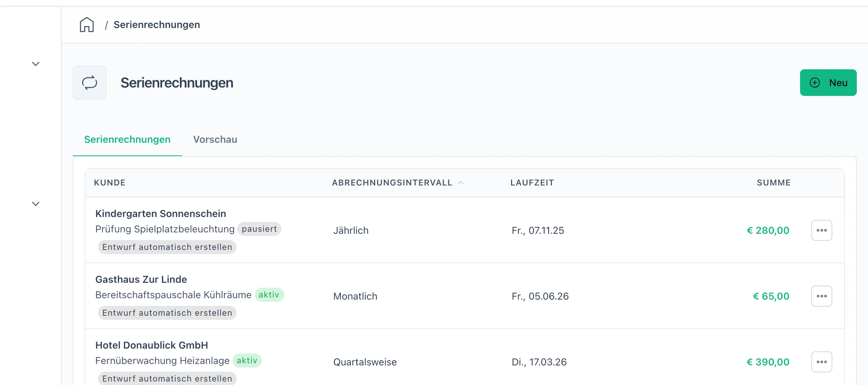The width and height of the screenshot is (868, 385).
Task: Click the Quartalsweise interval cell
Action: [x=365, y=362]
